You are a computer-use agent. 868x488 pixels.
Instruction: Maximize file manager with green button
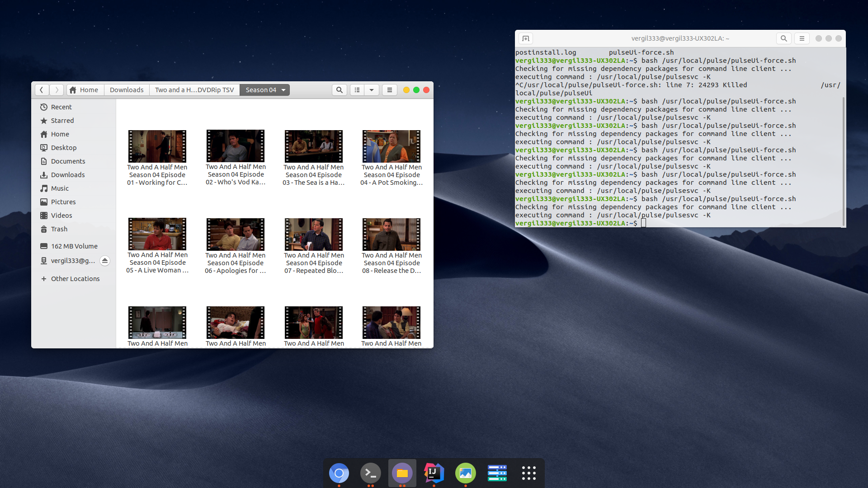coord(416,90)
